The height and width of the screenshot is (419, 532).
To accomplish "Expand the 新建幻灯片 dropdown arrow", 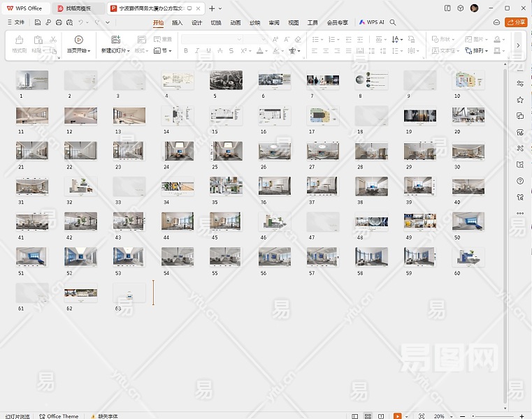I will coord(128,51).
